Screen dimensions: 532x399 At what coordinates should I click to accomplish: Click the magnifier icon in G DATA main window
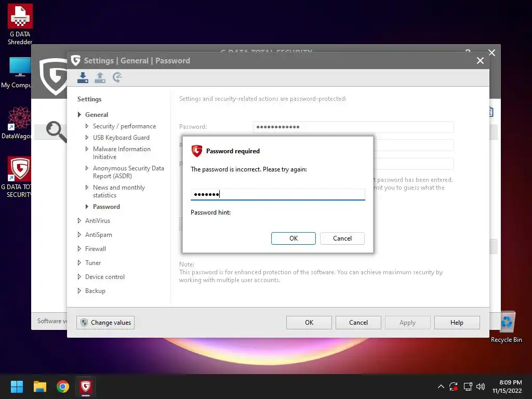pos(56,131)
